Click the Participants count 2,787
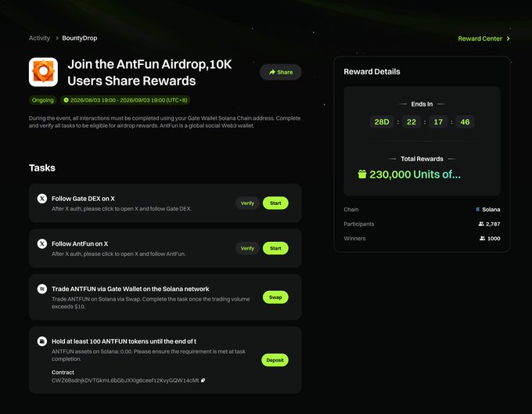Viewport: 532px width, 414px height. (493, 224)
